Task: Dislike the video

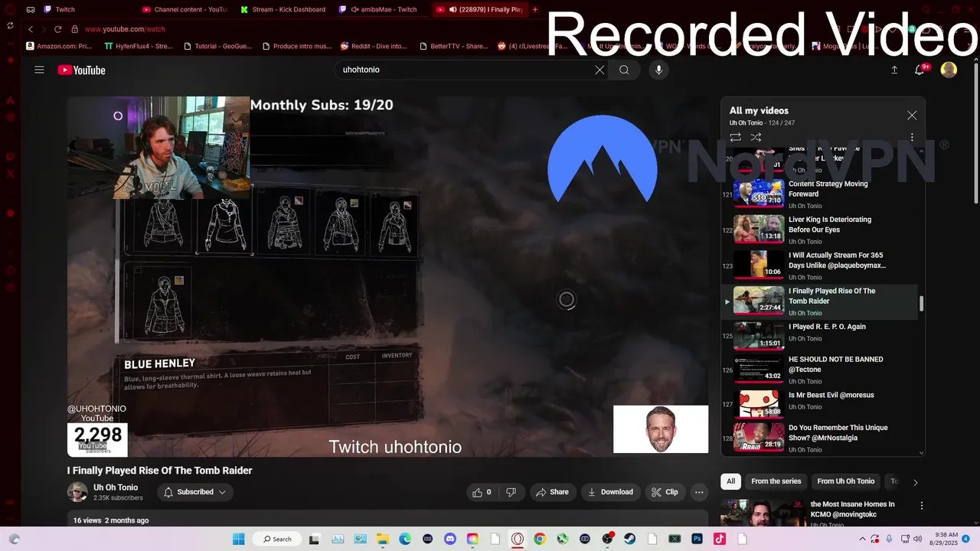Action: click(x=511, y=492)
